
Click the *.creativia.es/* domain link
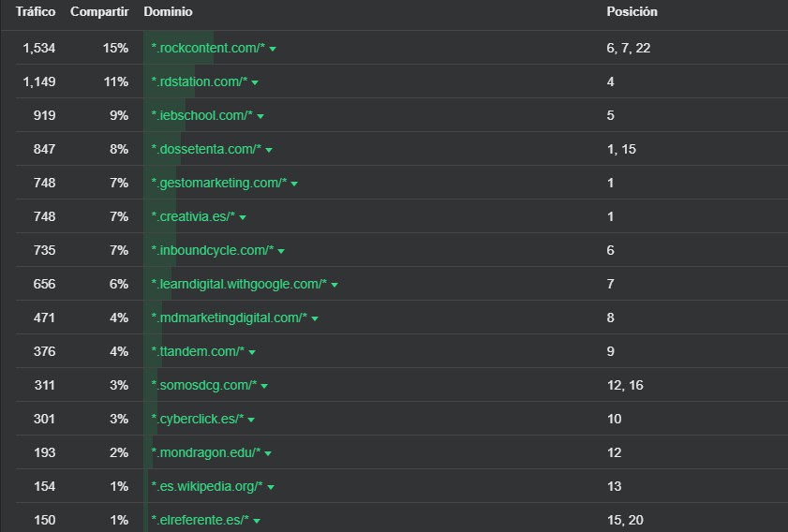[x=193, y=216]
